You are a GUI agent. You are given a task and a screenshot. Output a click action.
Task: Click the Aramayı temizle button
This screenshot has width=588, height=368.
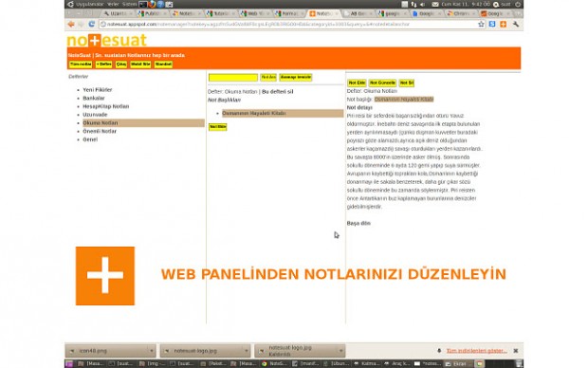coord(296,77)
